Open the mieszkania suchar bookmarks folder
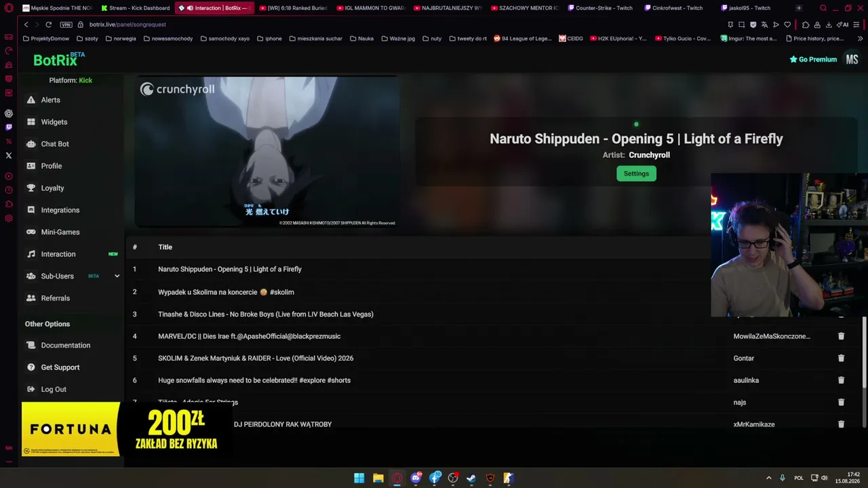 pyautogui.click(x=315, y=39)
